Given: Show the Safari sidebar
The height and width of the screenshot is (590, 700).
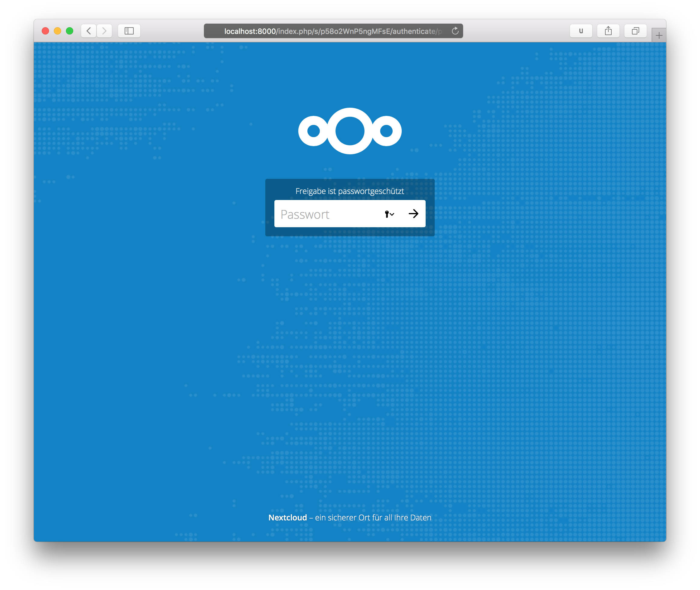Looking at the screenshot, I should click(129, 31).
